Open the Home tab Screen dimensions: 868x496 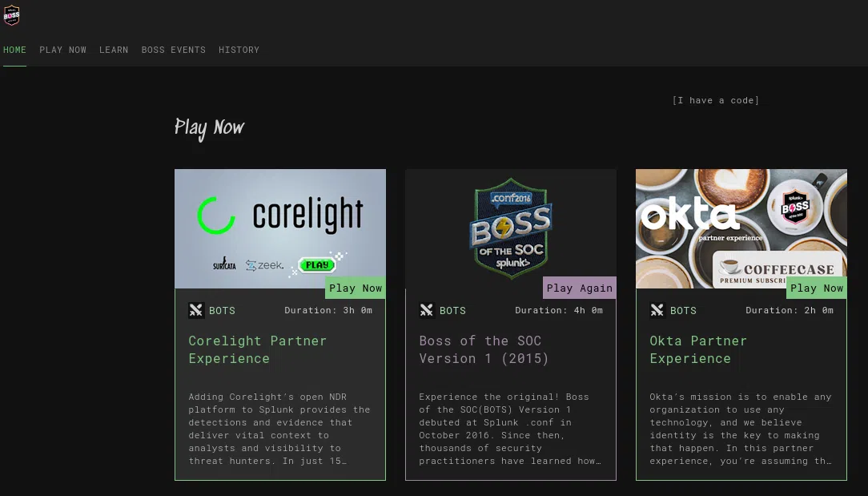14,50
